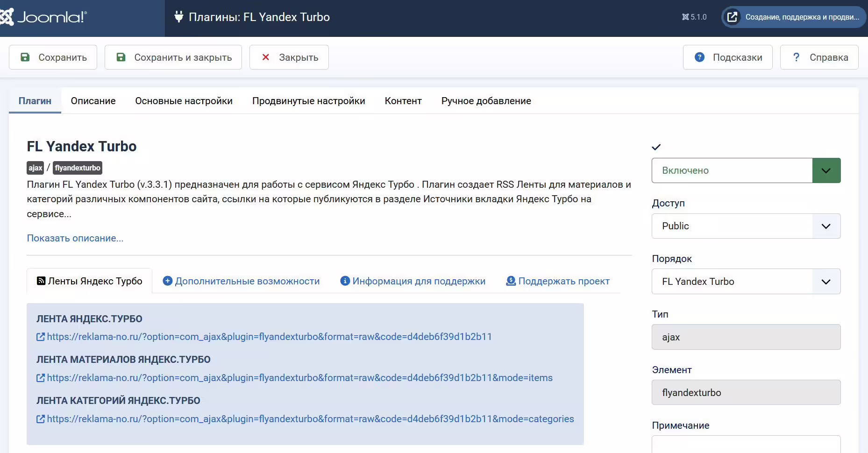868x453 pixels.
Task: Expand the Порядок FL Yandex Turbo dropdown
Action: point(746,282)
